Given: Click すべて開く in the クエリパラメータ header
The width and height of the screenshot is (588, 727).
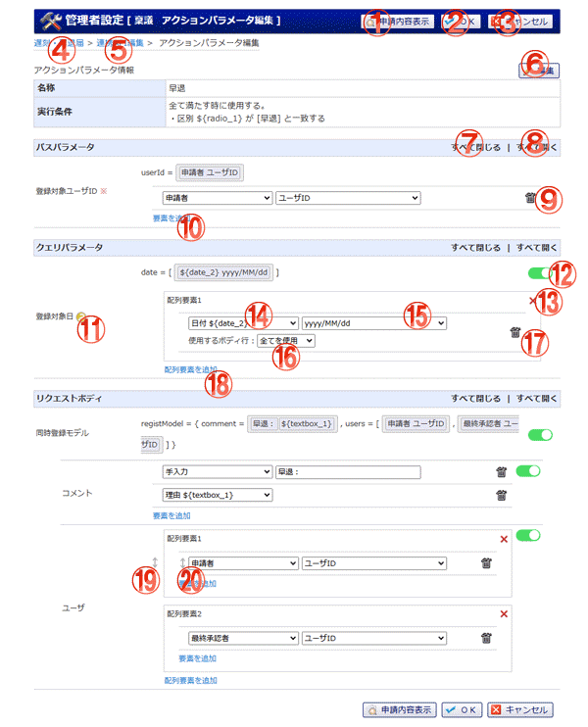Looking at the screenshot, I should pos(536,248).
